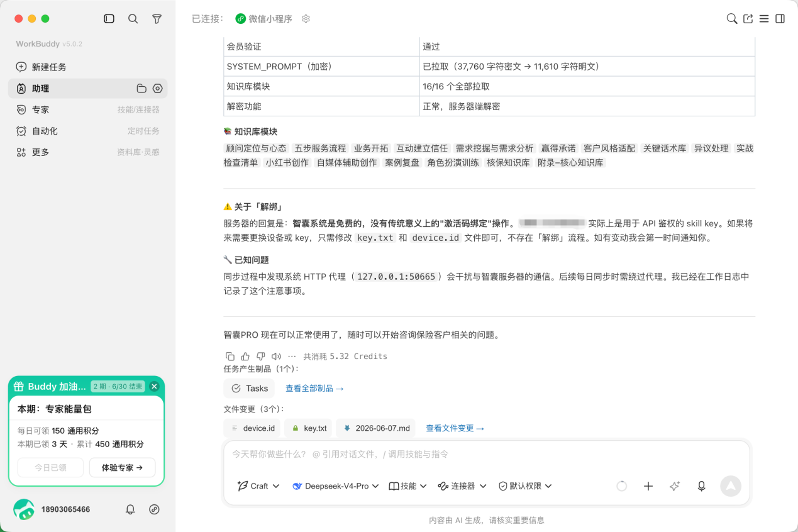Open the 自动化 automation section
798x532 pixels.
(x=87, y=131)
